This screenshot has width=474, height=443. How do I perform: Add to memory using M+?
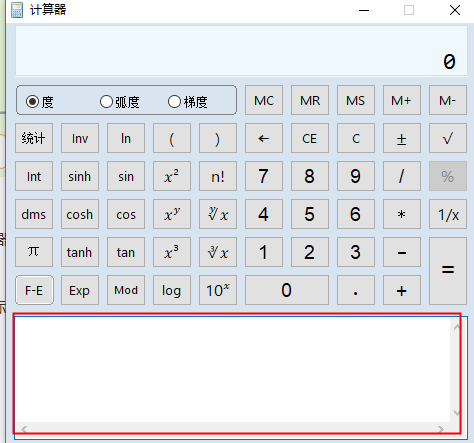pos(402,100)
